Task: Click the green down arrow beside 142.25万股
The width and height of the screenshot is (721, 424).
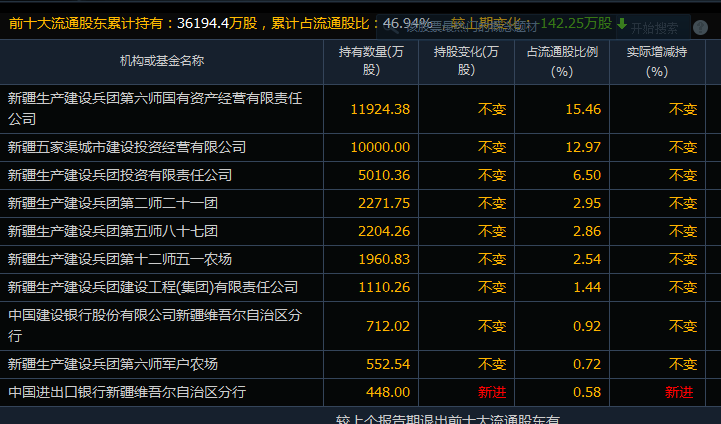Action: (622, 24)
